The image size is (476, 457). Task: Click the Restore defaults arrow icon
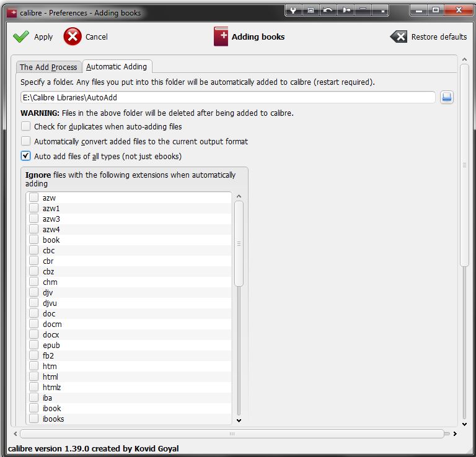tap(399, 37)
